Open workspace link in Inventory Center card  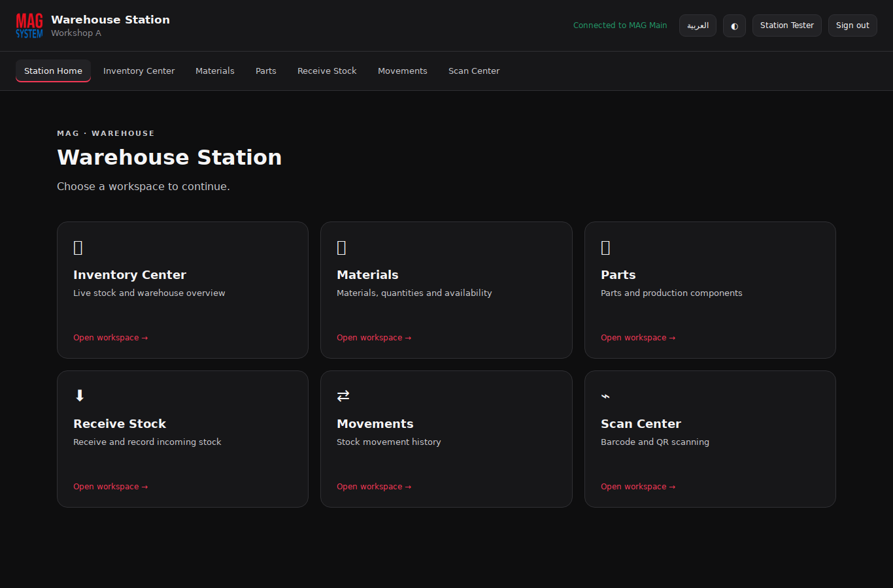click(110, 338)
